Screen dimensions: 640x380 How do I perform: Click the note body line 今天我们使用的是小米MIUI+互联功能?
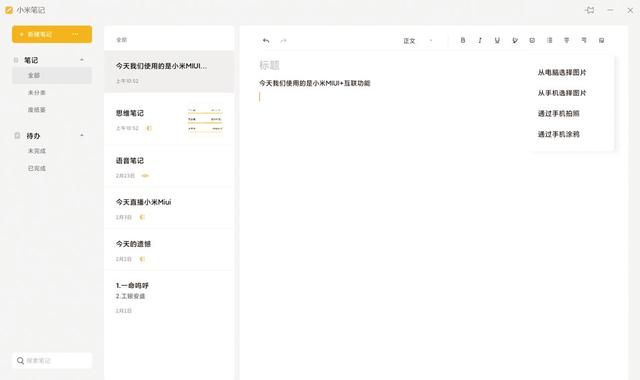[315, 83]
